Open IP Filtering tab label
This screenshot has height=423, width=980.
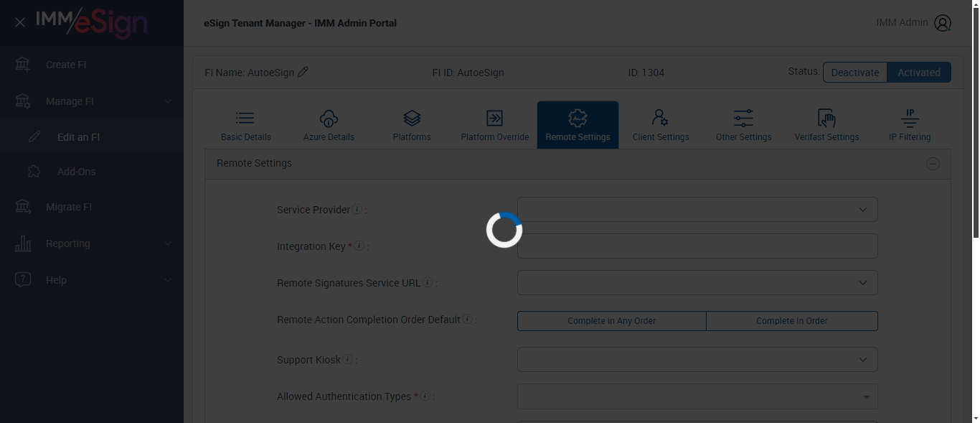click(x=910, y=137)
